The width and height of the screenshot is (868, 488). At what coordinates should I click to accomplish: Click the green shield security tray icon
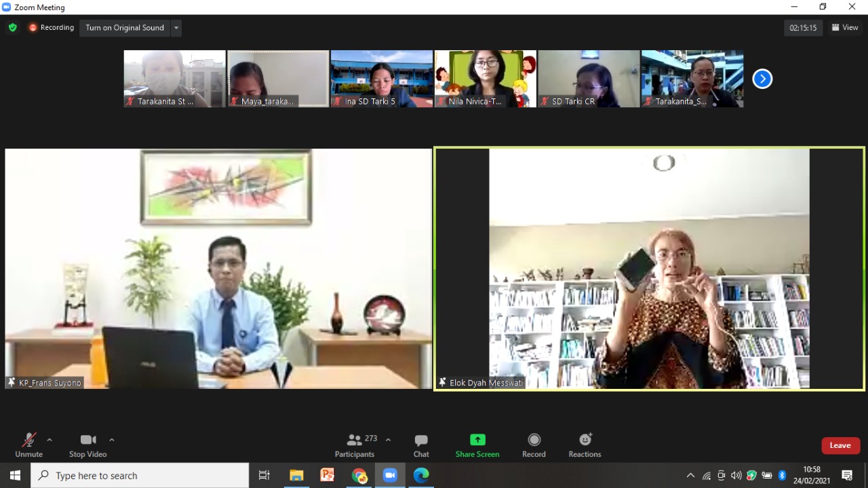[751, 475]
